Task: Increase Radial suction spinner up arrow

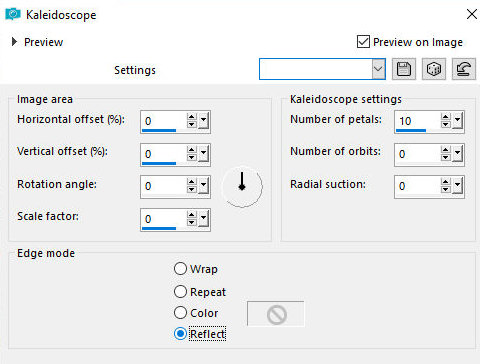Action: point(445,182)
